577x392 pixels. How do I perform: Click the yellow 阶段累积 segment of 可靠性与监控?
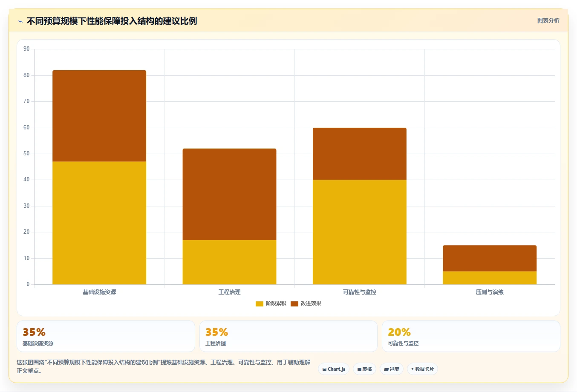coord(360,232)
